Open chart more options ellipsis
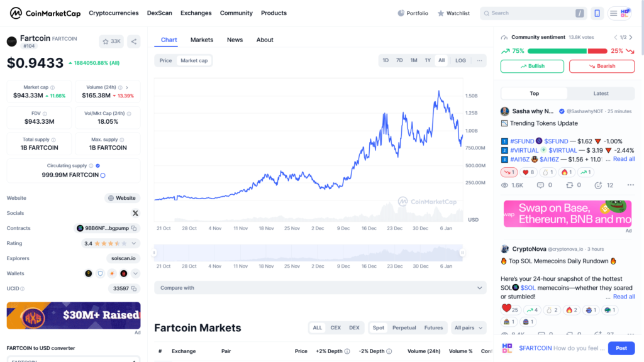 pyautogui.click(x=479, y=60)
